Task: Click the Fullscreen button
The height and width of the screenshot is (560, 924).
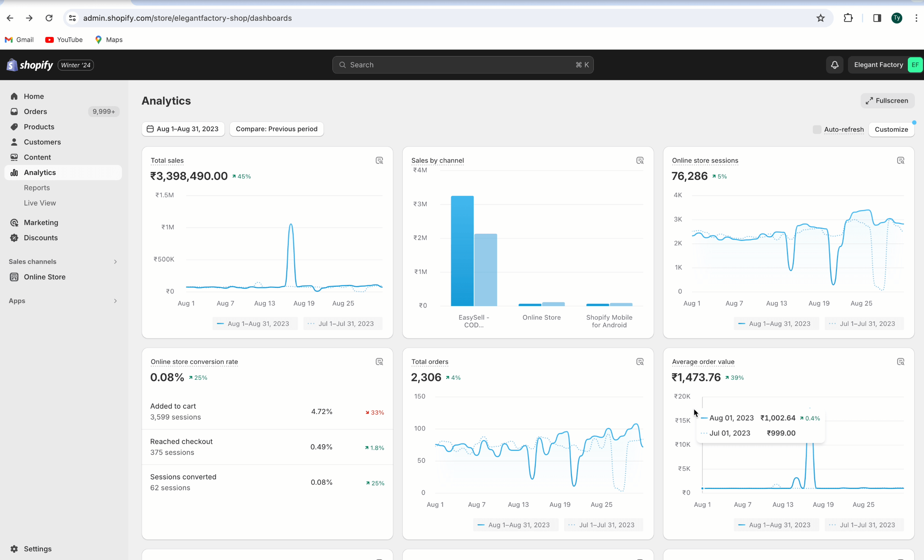Action: point(887,100)
